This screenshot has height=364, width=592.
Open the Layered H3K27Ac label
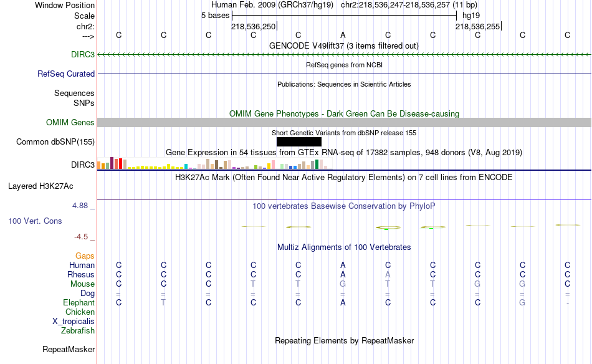pyautogui.click(x=41, y=186)
